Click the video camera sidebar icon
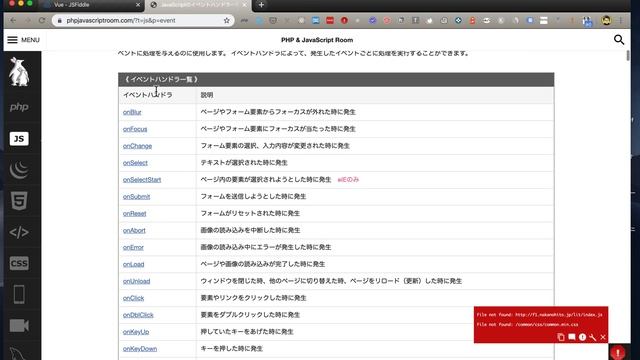Viewport: 640px width, 360px height. (x=19, y=326)
